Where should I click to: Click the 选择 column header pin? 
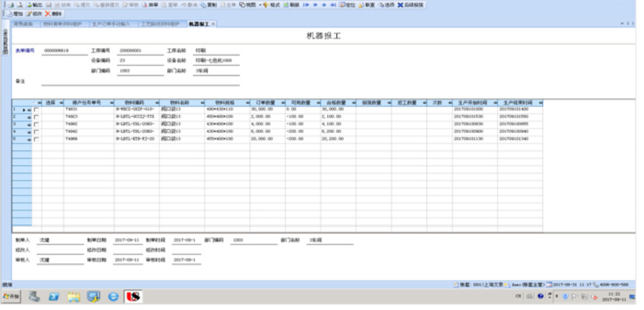click(x=61, y=103)
